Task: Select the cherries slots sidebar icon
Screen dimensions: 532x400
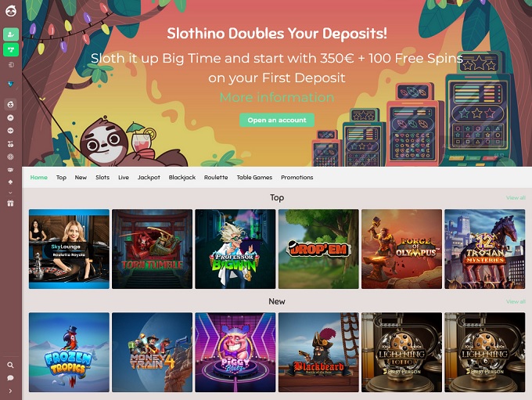Action: click(10, 144)
